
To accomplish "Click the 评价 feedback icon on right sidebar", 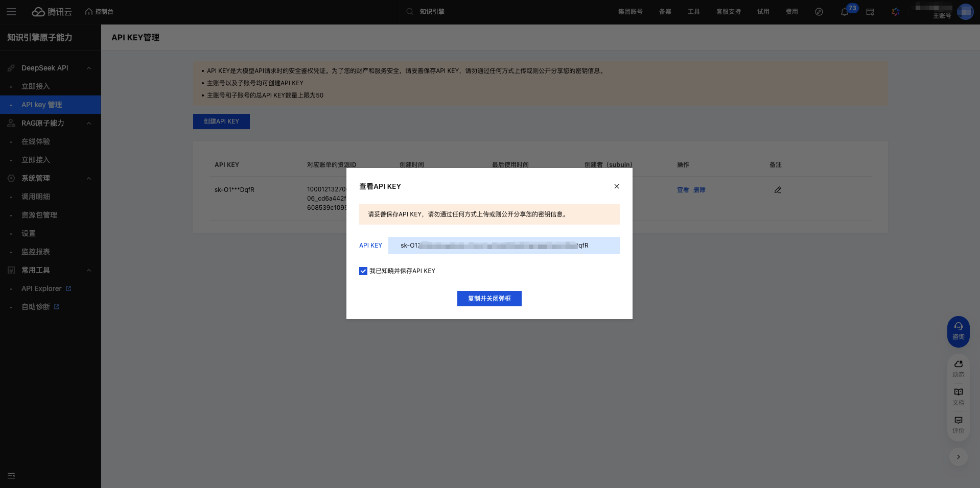I will point(958,424).
